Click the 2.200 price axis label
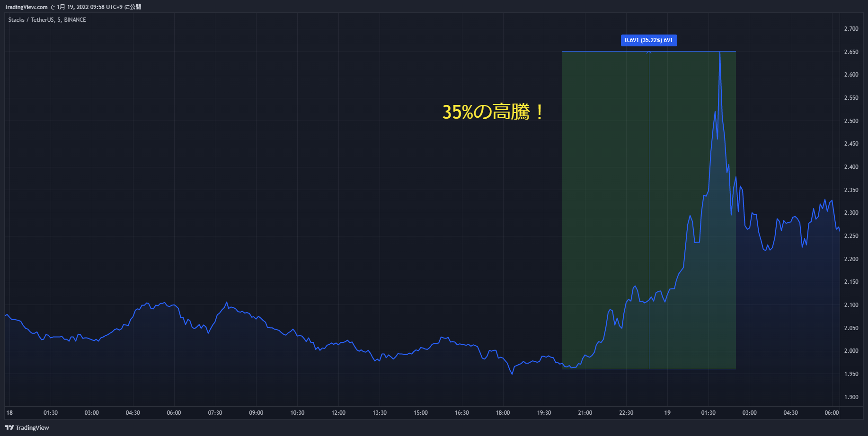Viewport: 868px width, 436px height. coord(851,259)
